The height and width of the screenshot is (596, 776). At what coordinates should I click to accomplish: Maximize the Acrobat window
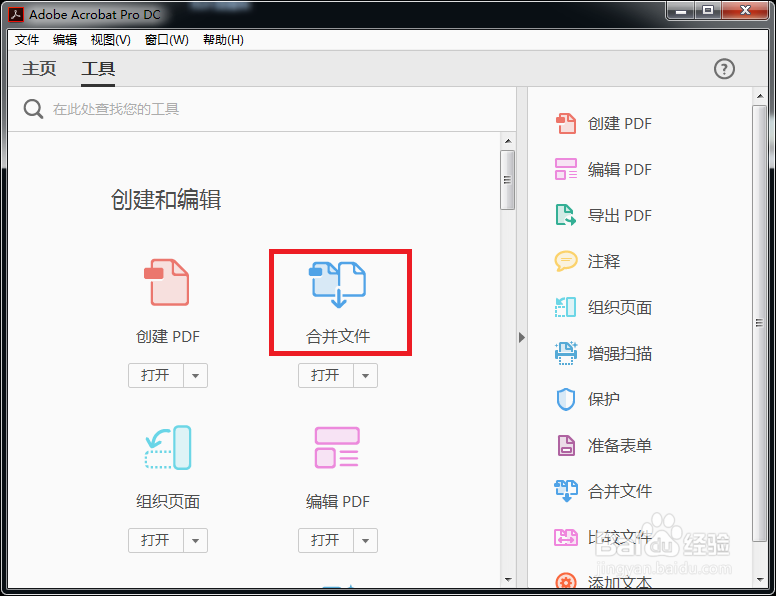708,10
